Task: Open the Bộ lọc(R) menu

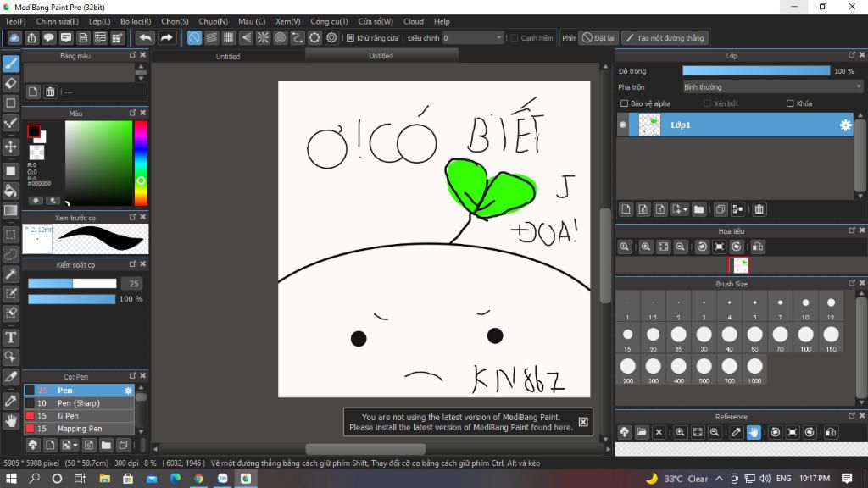Action: (136, 21)
